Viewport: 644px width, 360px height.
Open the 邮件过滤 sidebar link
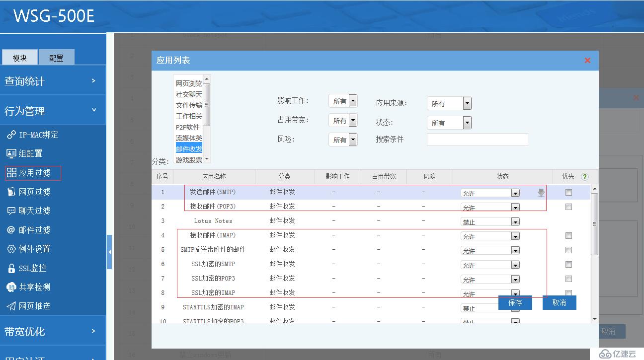coord(34,230)
